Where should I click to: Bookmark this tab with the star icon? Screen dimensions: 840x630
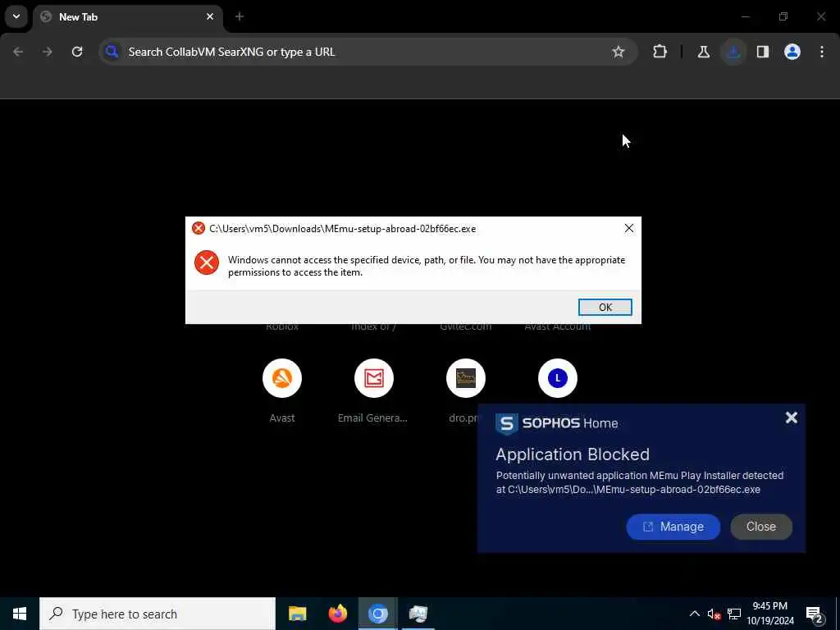click(619, 52)
